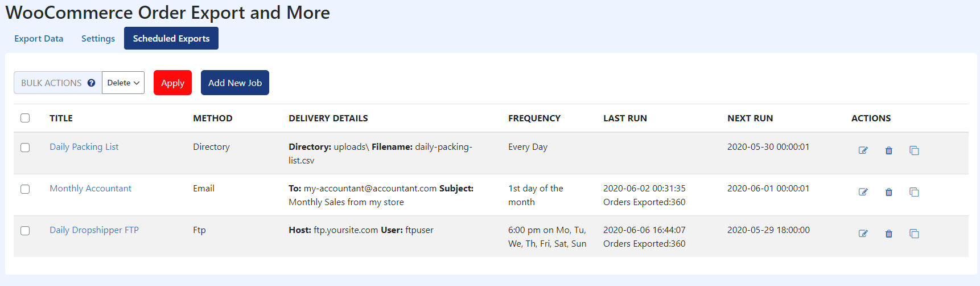Screen dimensions: 980x286
Task: Check the Daily Packing List row
Action: (x=25, y=148)
